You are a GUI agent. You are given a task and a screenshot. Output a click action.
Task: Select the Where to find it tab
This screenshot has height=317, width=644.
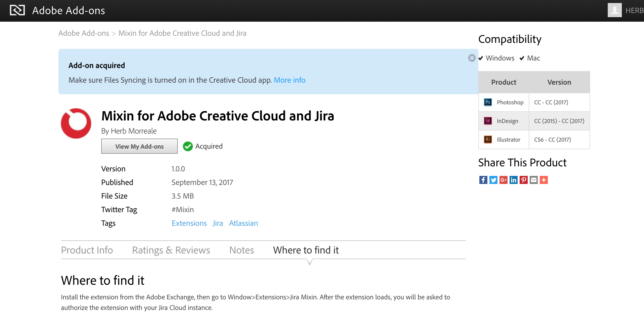coord(306,250)
